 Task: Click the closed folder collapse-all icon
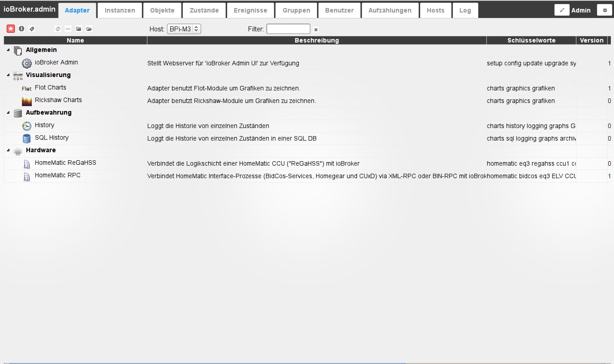tap(78, 29)
